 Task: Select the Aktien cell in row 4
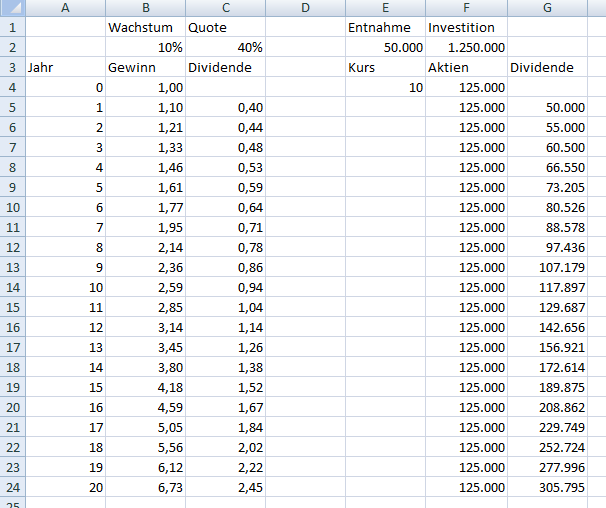pos(466,87)
